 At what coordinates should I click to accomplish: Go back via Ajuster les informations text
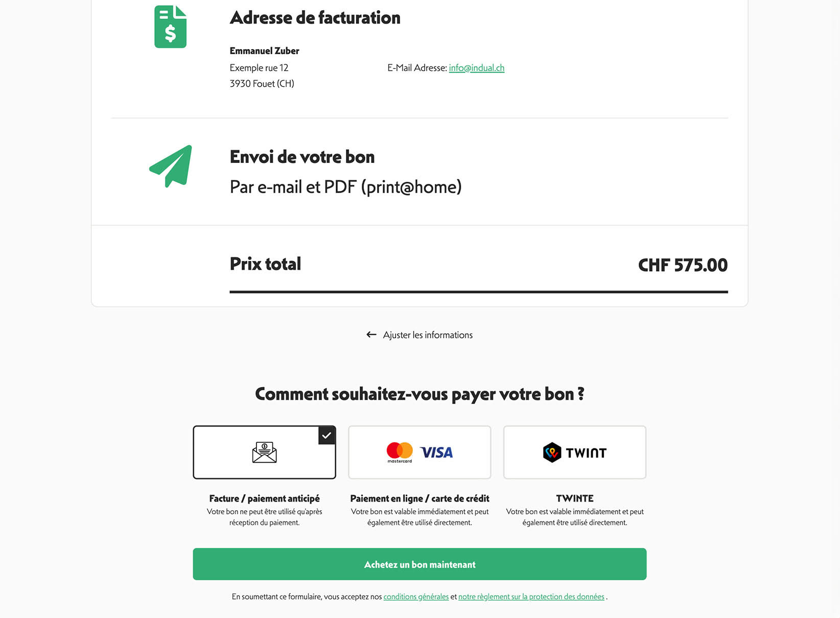(x=428, y=335)
